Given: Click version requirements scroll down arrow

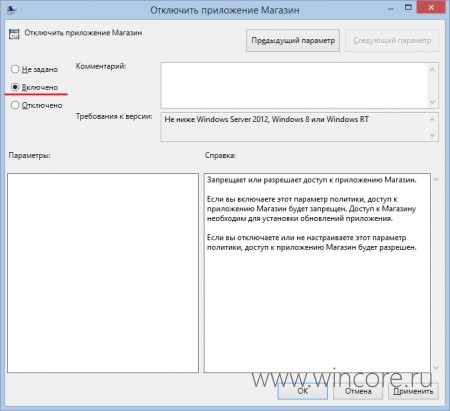Looking at the screenshot, I should click(x=432, y=135).
